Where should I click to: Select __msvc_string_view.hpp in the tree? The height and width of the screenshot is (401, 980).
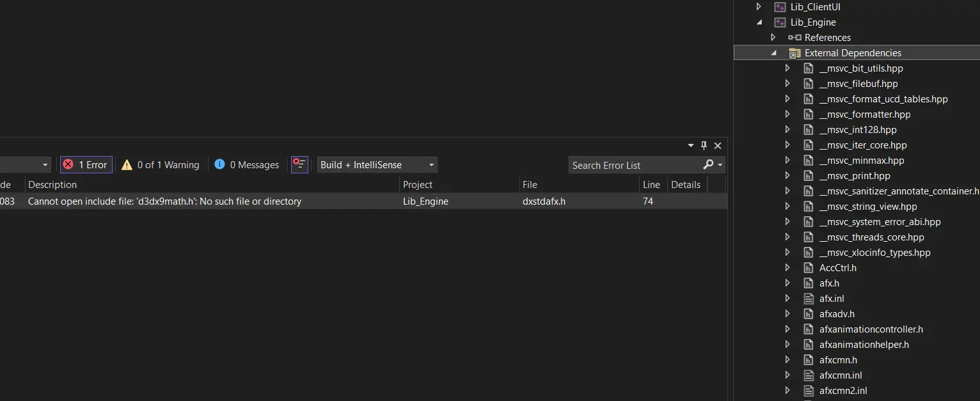(868, 207)
